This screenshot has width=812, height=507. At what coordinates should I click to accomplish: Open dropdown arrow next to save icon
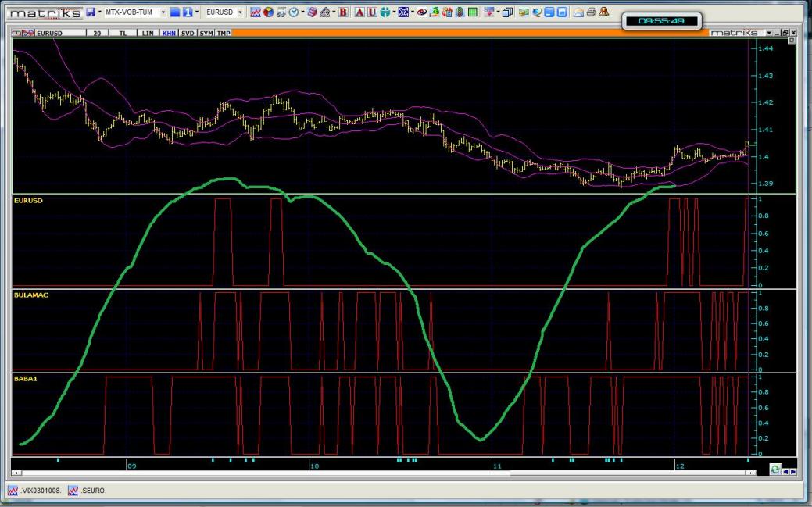coord(100,12)
